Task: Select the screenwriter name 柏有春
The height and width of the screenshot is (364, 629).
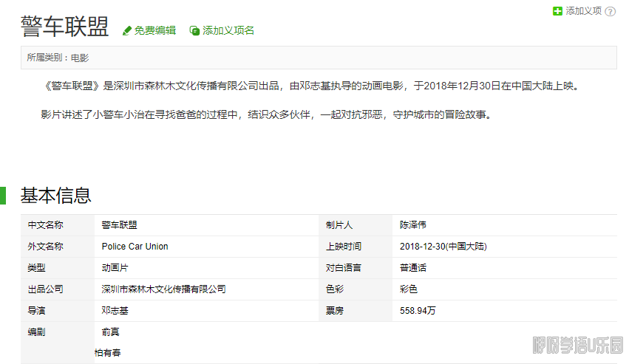Action: coord(107,353)
